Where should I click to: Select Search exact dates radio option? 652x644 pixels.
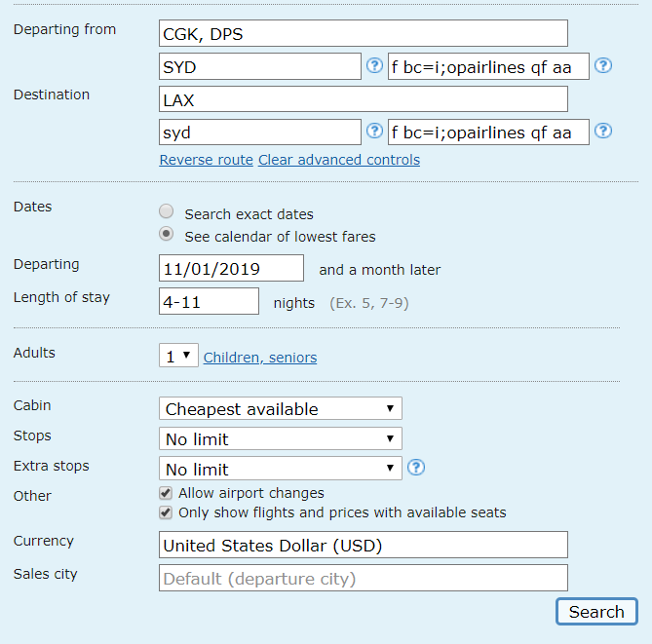click(167, 212)
